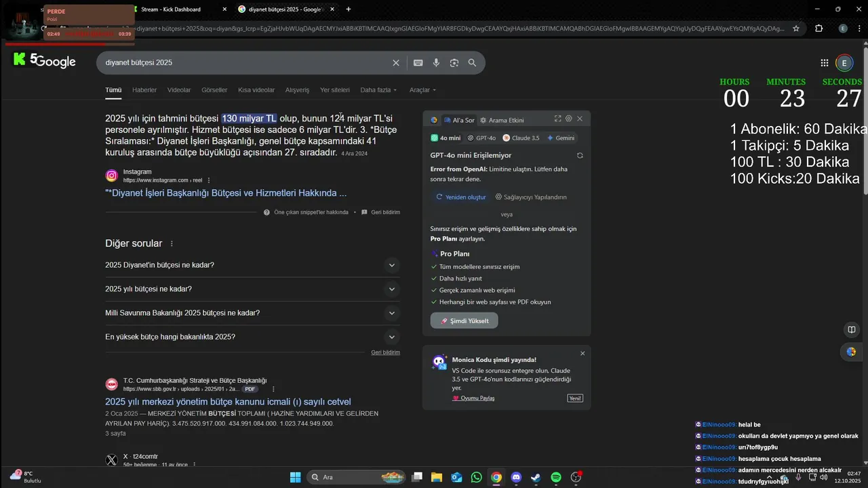Open the Instagram result's three-dot menu
The width and height of the screenshot is (868, 488).
click(x=209, y=180)
